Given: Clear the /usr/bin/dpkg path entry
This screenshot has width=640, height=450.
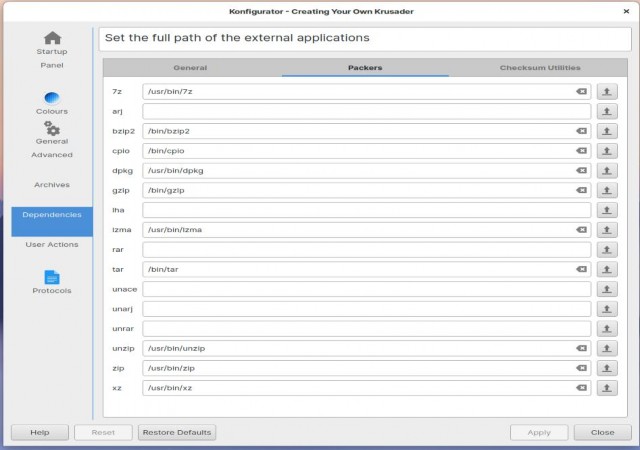Looking at the screenshot, I should [x=581, y=170].
